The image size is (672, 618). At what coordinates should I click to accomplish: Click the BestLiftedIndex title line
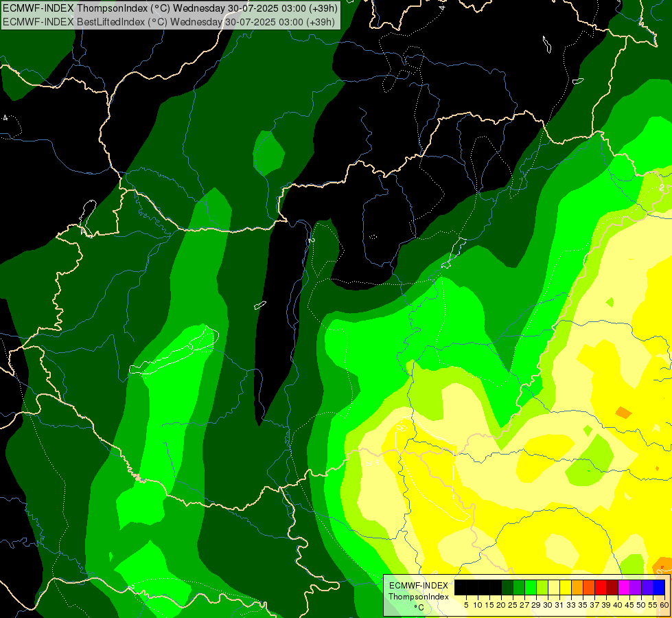tap(169, 21)
